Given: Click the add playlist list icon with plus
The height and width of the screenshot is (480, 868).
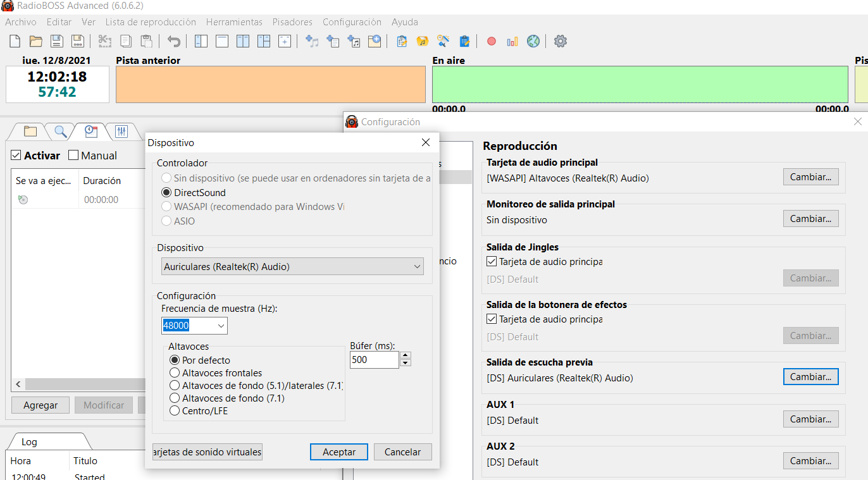Looking at the screenshot, I should click(333, 41).
